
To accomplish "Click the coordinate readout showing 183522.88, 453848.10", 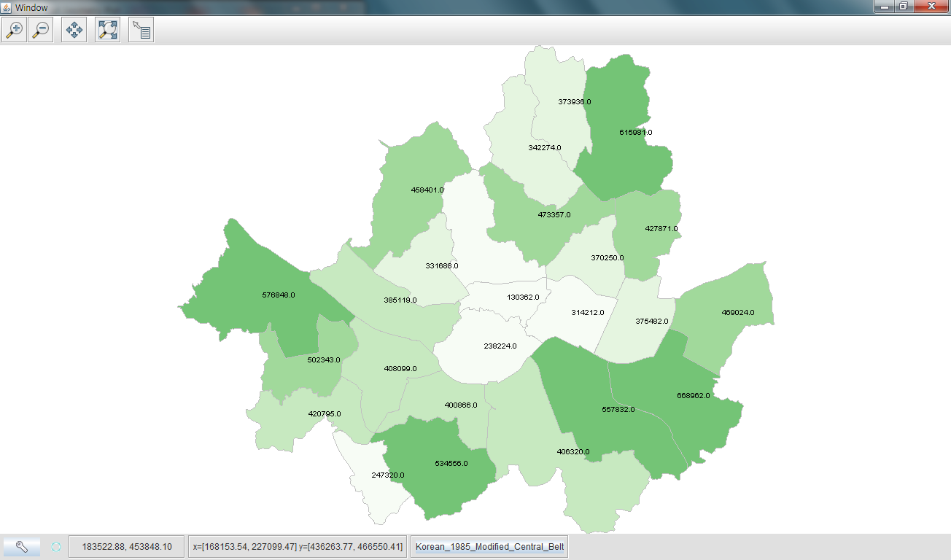I will pyautogui.click(x=125, y=545).
